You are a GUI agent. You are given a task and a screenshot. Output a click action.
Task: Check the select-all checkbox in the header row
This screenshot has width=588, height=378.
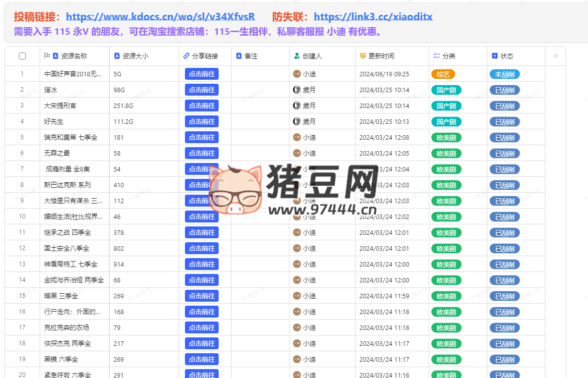pos(22,56)
